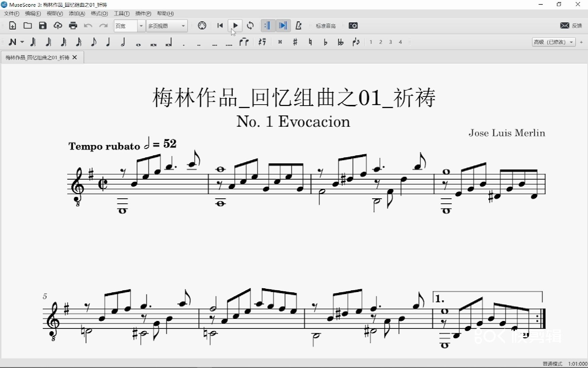Open the 帮助(H) menu
Viewport: 588px width, 368px height.
(165, 13)
